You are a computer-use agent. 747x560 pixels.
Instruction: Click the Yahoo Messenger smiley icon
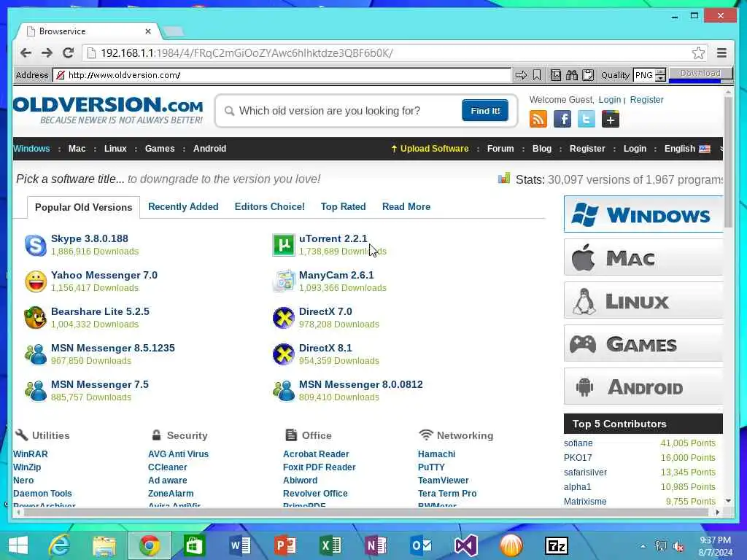pyautogui.click(x=36, y=281)
